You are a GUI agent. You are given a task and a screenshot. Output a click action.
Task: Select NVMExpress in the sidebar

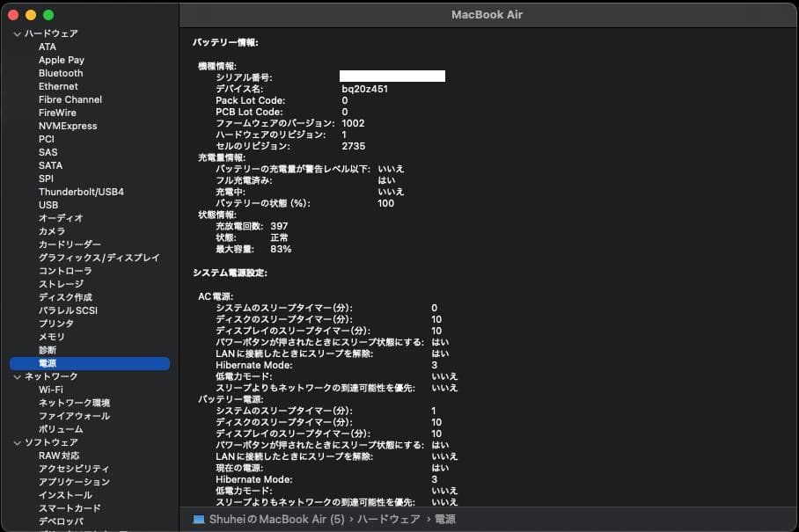pos(68,127)
